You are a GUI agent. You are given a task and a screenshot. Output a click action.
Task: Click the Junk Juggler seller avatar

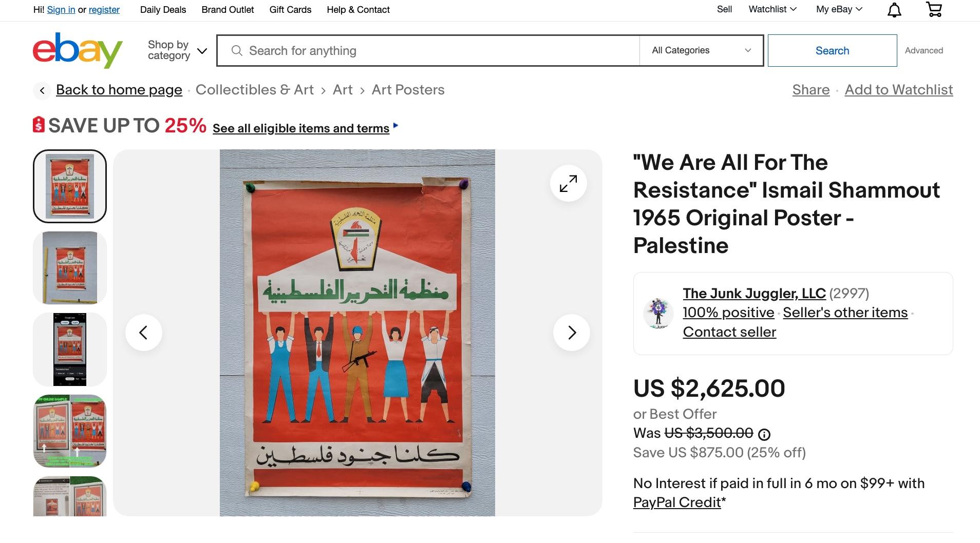coord(658,313)
